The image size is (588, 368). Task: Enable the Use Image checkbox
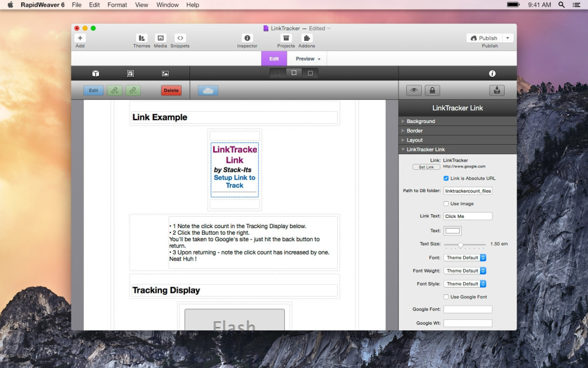tap(446, 204)
